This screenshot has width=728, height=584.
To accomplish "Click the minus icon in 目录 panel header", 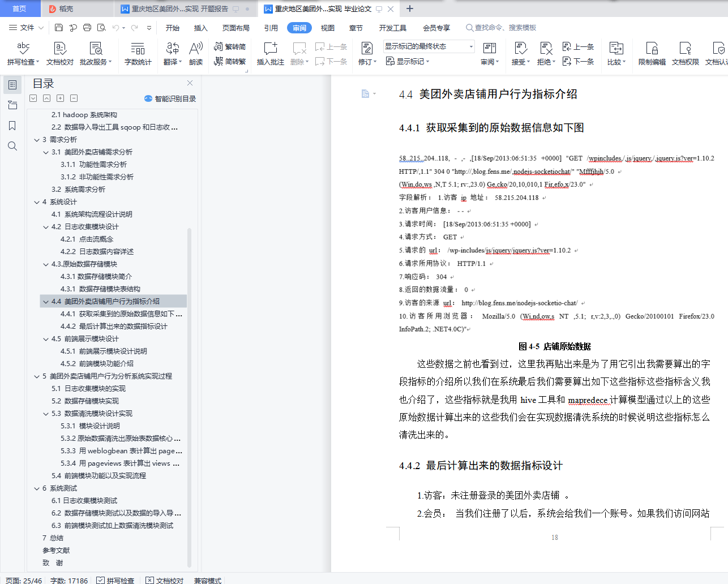I will [74, 98].
